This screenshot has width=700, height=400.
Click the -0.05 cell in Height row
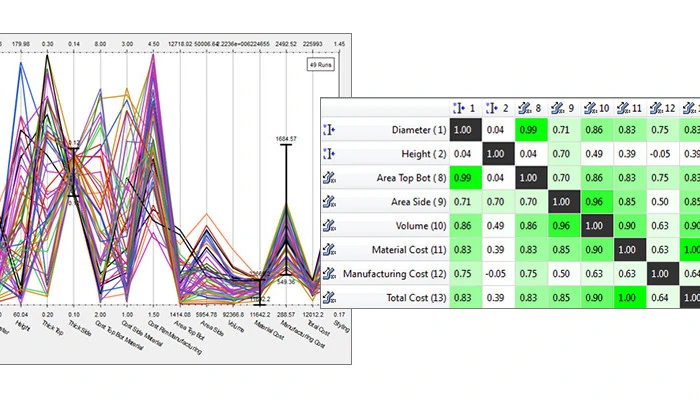[x=662, y=154]
